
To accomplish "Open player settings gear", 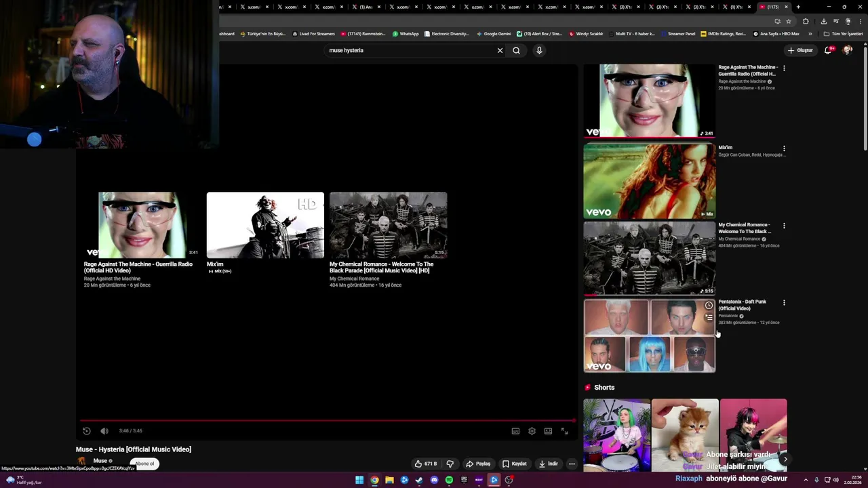I will (x=532, y=431).
